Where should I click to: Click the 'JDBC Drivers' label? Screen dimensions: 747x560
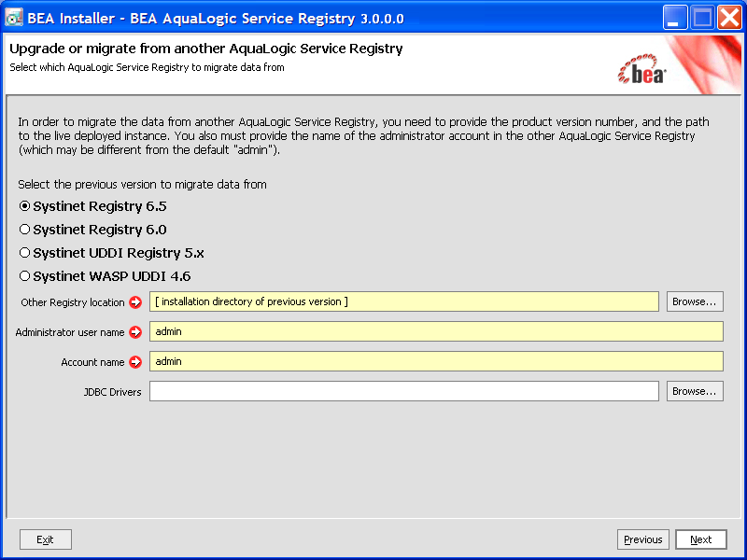[112, 392]
